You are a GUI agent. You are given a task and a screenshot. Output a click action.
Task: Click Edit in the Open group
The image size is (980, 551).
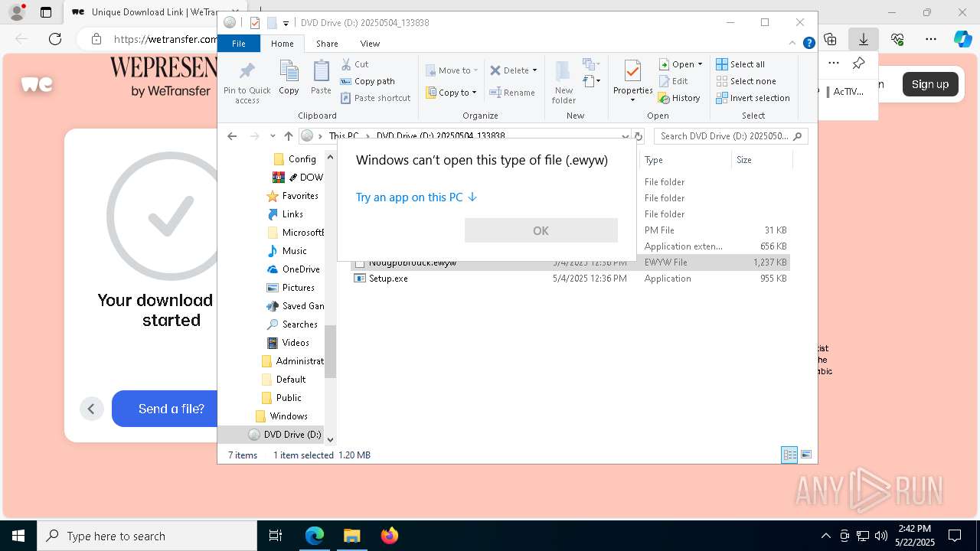click(674, 81)
